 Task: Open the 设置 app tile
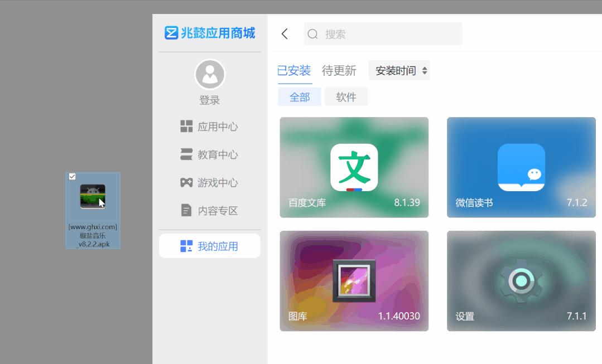coord(520,280)
